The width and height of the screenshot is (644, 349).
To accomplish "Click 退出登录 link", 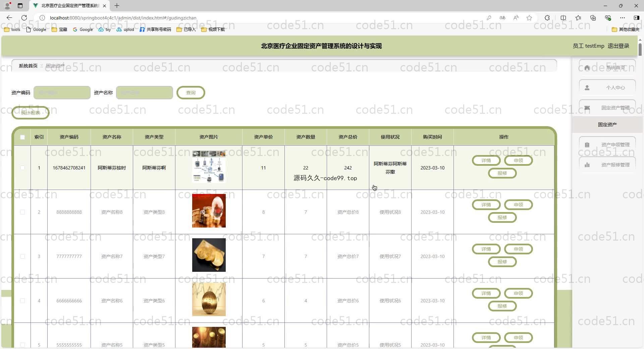I will click(x=619, y=46).
